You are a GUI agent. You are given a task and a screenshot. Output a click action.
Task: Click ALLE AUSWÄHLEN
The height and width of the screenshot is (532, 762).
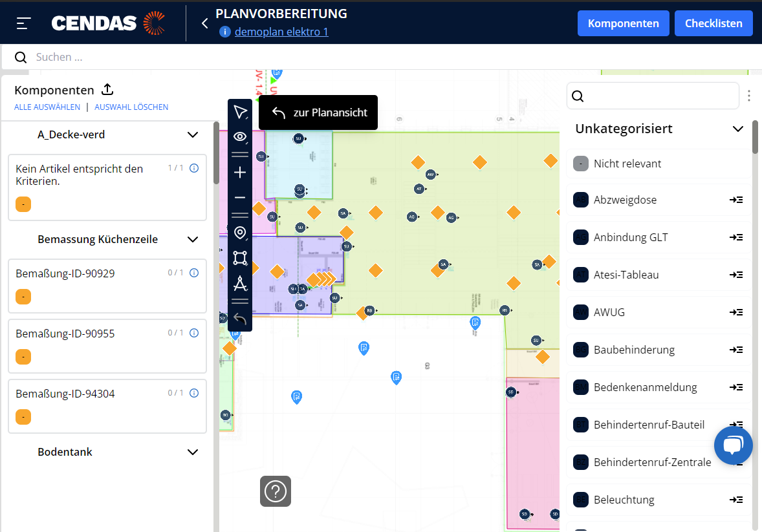pyautogui.click(x=47, y=107)
